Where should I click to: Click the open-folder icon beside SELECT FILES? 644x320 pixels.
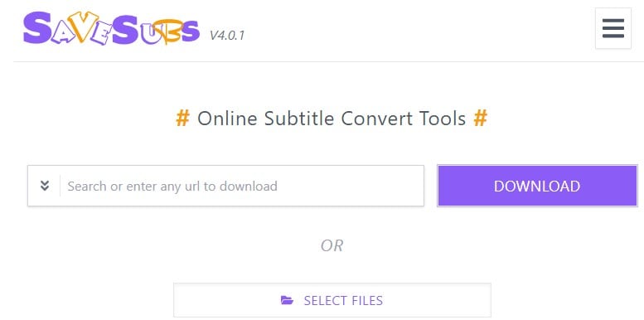point(287,300)
